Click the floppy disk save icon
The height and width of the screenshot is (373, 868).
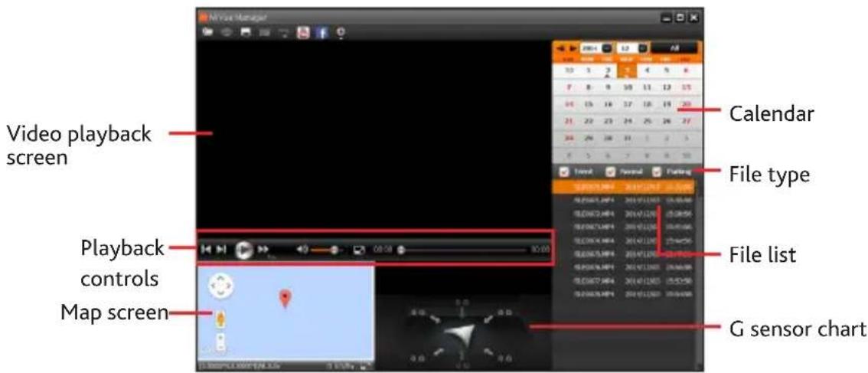click(246, 32)
